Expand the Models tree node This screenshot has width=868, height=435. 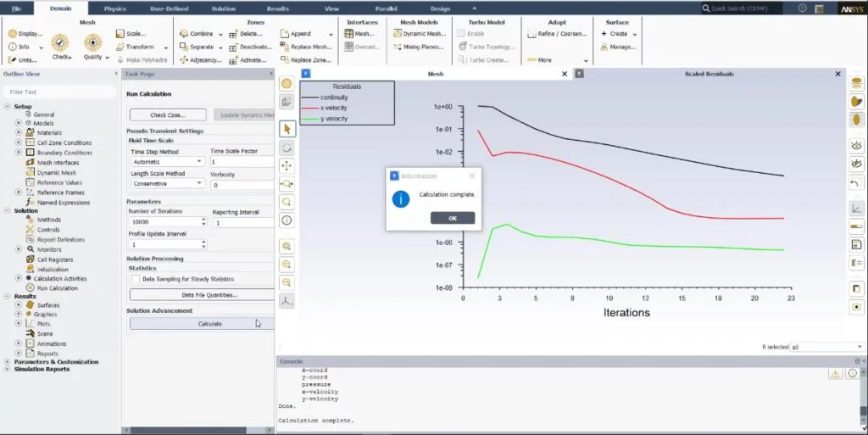click(19, 123)
